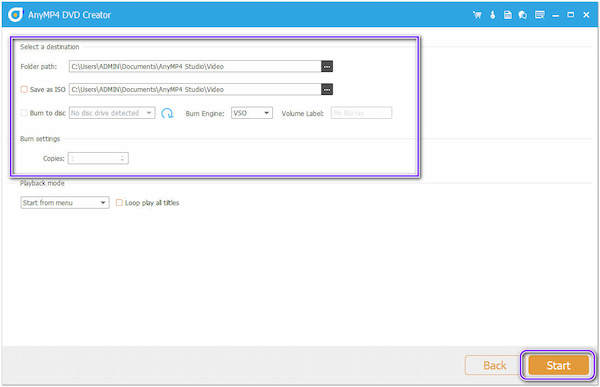The height and width of the screenshot is (387, 600).
Task: Open the menu options icon in title bar
Action: [540, 15]
